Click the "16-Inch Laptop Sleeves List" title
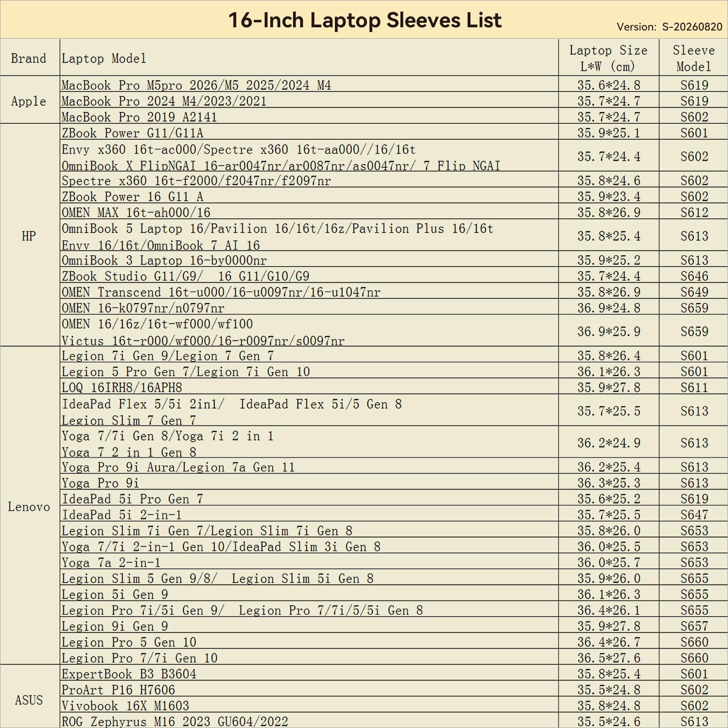Screen dimensions: 728x728 pyautogui.click(x=364, y=20)
